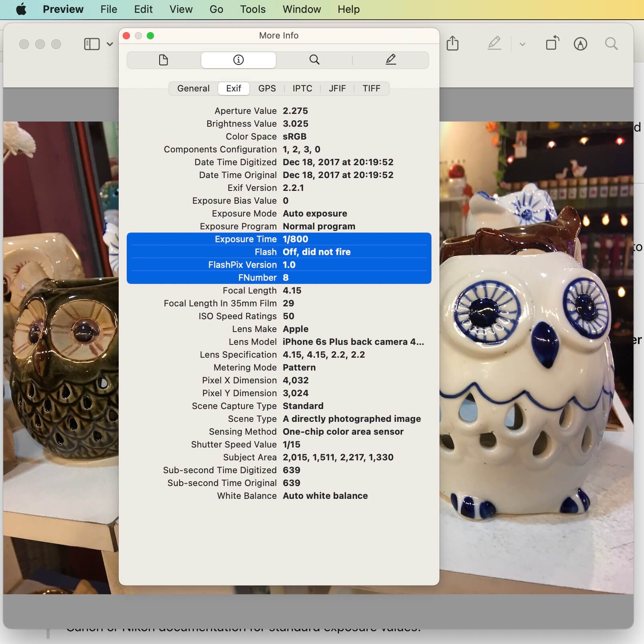The width and height of the screenshot is (644, 644).
Task: Close the More Info window
Action: pyautogui.click(x=126, y=36)
